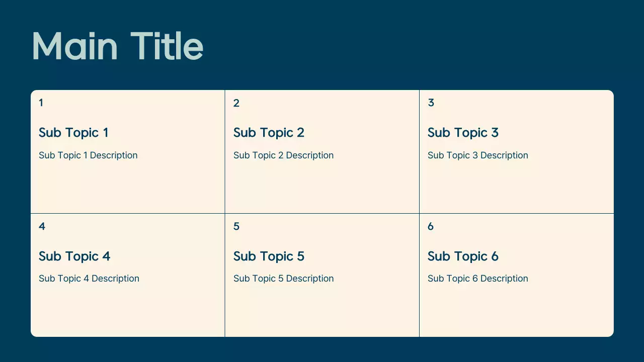Image resolution: width=644 pixels, height=362 pixels.
Task: Select the number 1 cell label
Action: [x=41, y=103]
